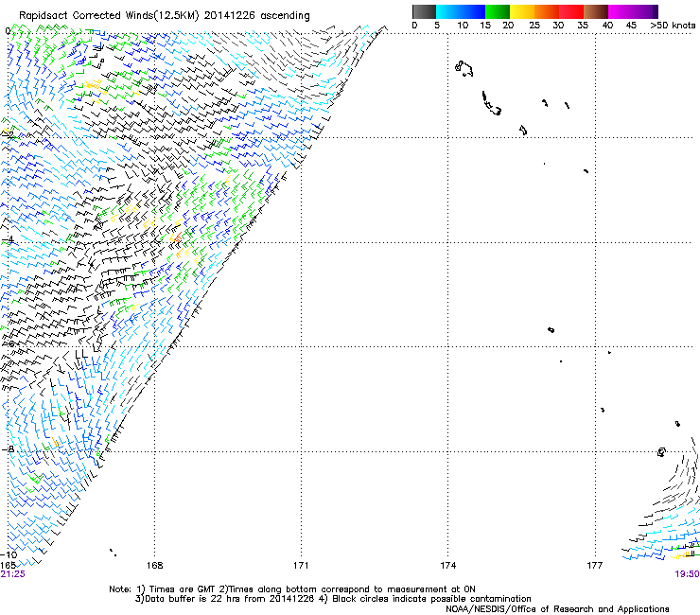Click the red 30-35 knots color segment
Screen dimensions: 700x615
coord(571,11)
